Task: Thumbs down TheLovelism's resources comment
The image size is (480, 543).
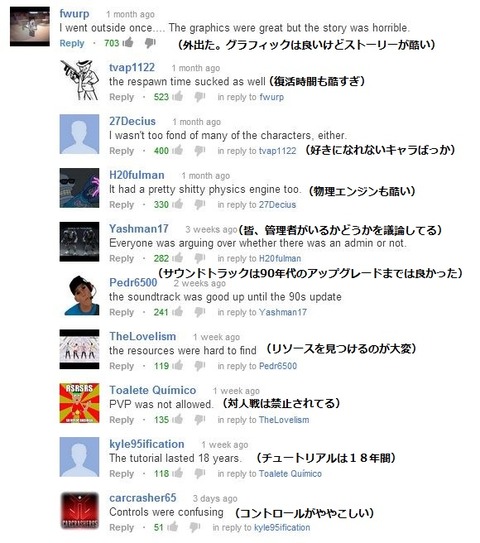Action: click(199, 366)
